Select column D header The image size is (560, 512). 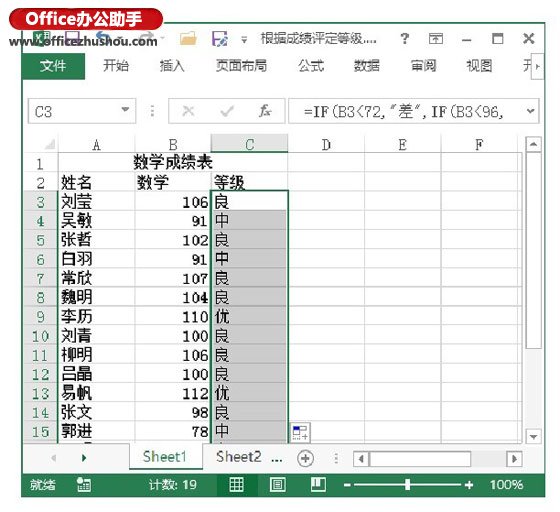pyautogui.click(x=326, y=145)
